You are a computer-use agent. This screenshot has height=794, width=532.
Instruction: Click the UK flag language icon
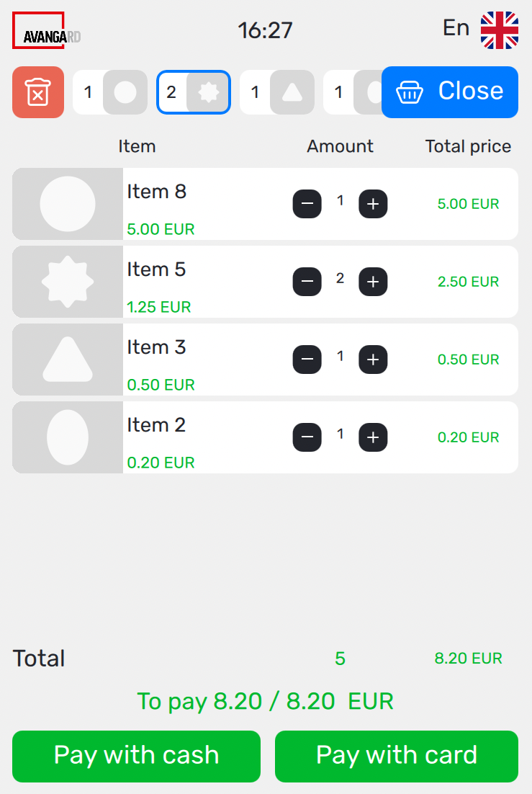[500, 30]
